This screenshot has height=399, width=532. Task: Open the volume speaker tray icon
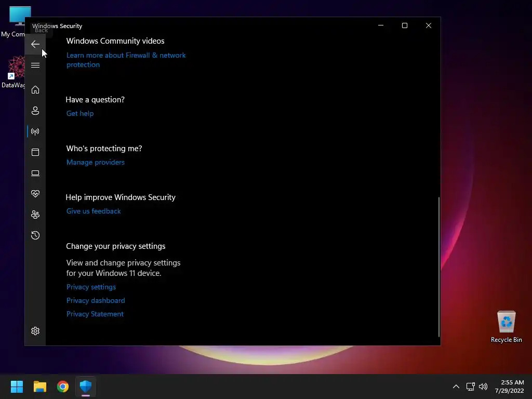pyautogui.click(x=483, y=387)
